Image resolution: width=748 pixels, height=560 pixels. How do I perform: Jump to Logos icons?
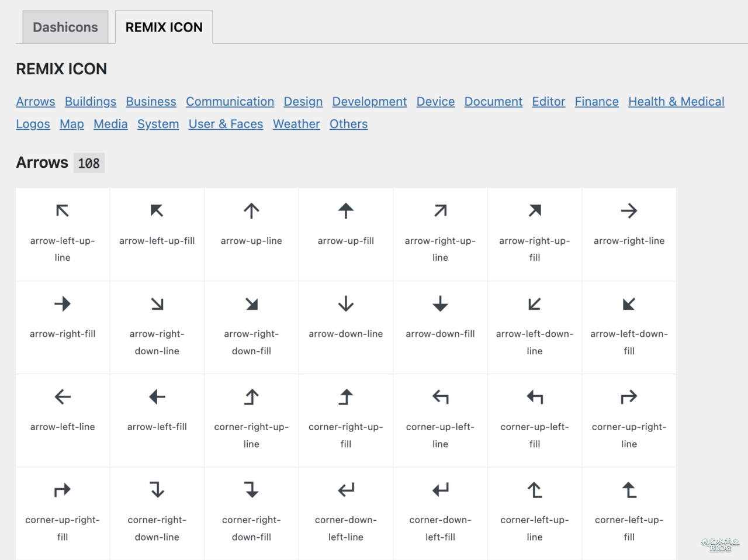33,124
